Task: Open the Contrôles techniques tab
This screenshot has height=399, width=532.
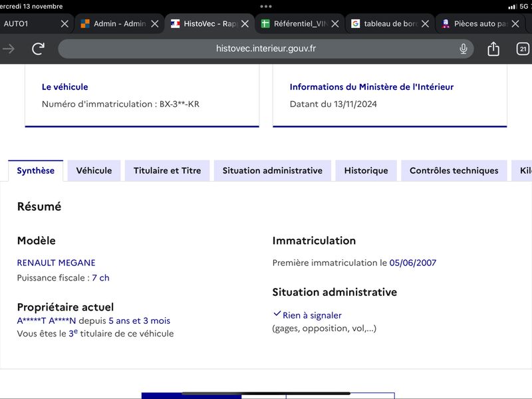Action: (x=454, y=171)
